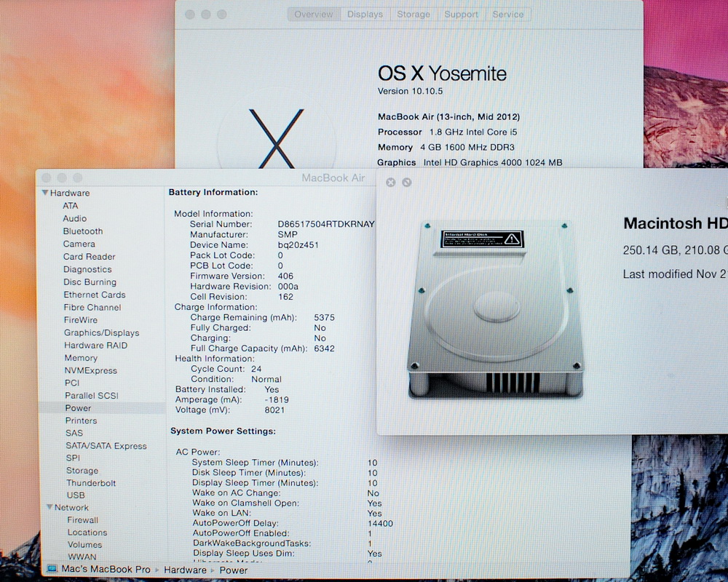Click the Firmware Version value 406
The image size is (728, 582).
coord(285,276)
